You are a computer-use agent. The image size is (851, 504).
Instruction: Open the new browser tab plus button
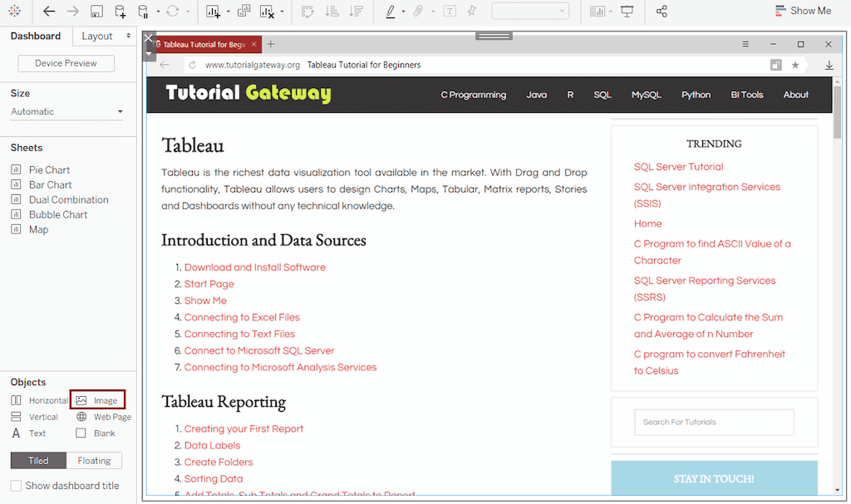[x=271, y=45]
